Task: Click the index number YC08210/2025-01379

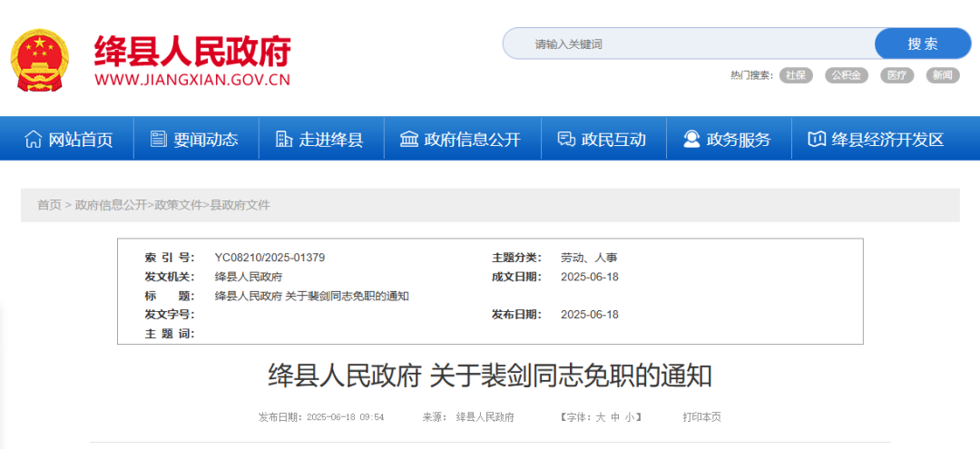Action: coord(269,258)
